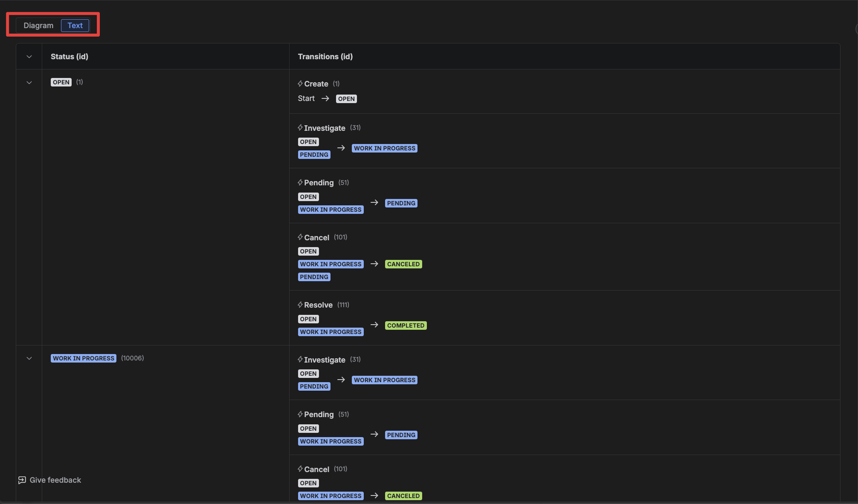Click WORK IN PROGRESS badge in Status column
858x504 pixels.
pyautogui.click(x=84, y=358)
